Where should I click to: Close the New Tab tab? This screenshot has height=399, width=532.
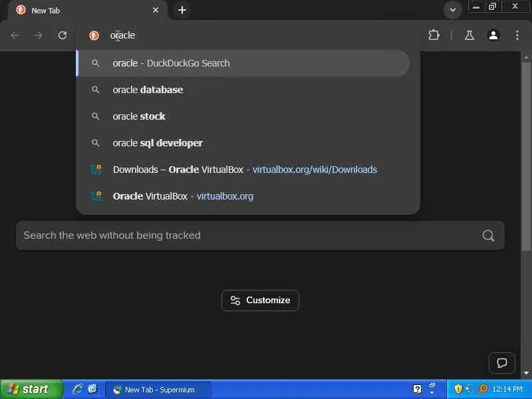[156, 10]
